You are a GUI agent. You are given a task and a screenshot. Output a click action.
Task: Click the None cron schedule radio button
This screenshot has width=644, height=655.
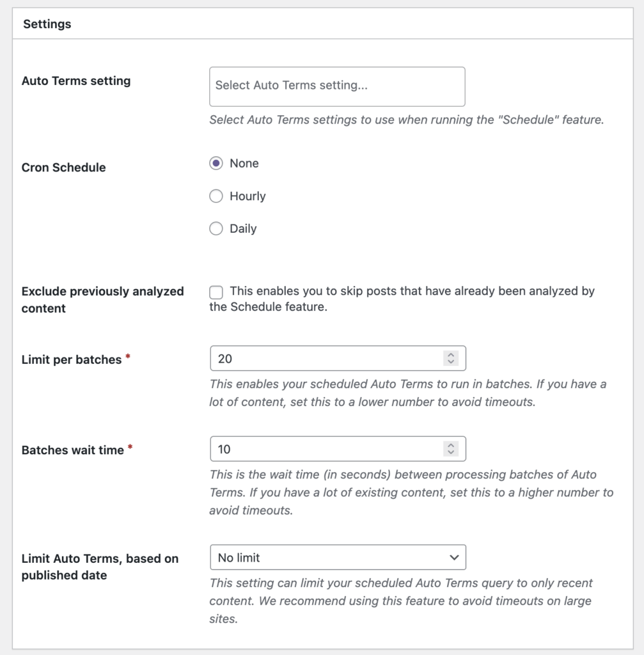(x=216, y=164)
